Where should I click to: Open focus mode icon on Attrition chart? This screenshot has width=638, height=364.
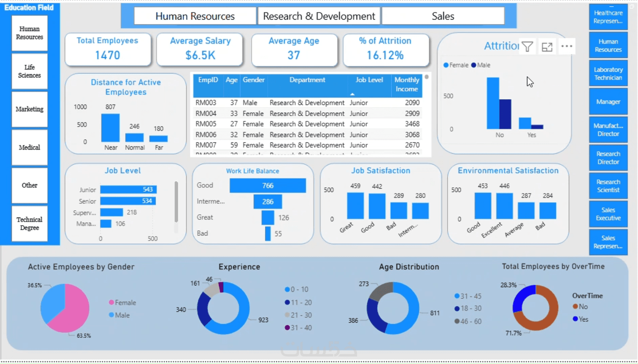point(547,47)
